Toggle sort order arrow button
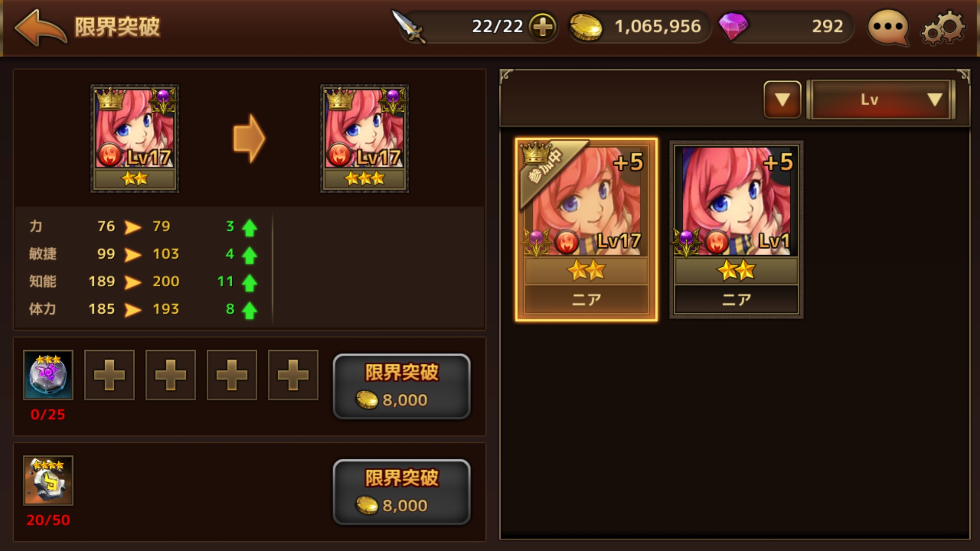This screenshot has height=551, width=980. click(782, 99)
